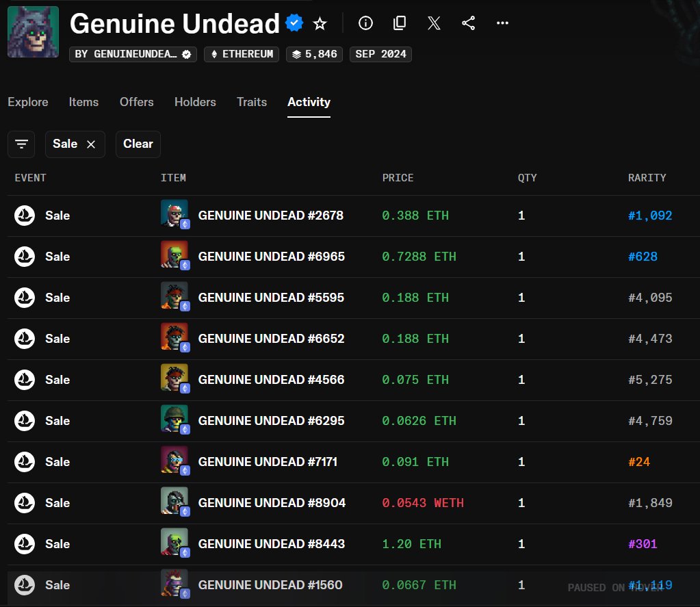Screen dimensions: 700x607
Task: Open thumbnail of Genuine Undead #7171
Action: pyautogui.click(x=174, y=460)
